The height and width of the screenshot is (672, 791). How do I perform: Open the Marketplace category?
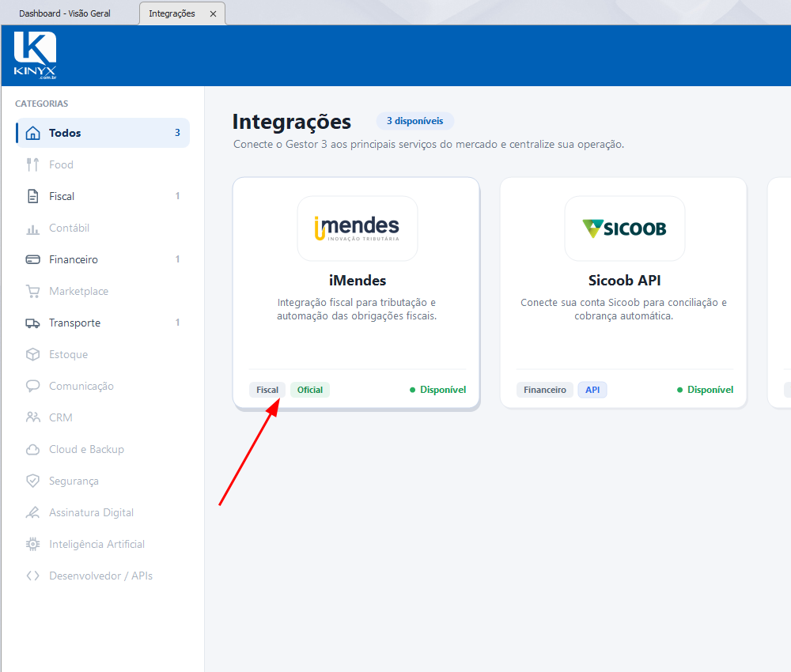click(103, 292)
